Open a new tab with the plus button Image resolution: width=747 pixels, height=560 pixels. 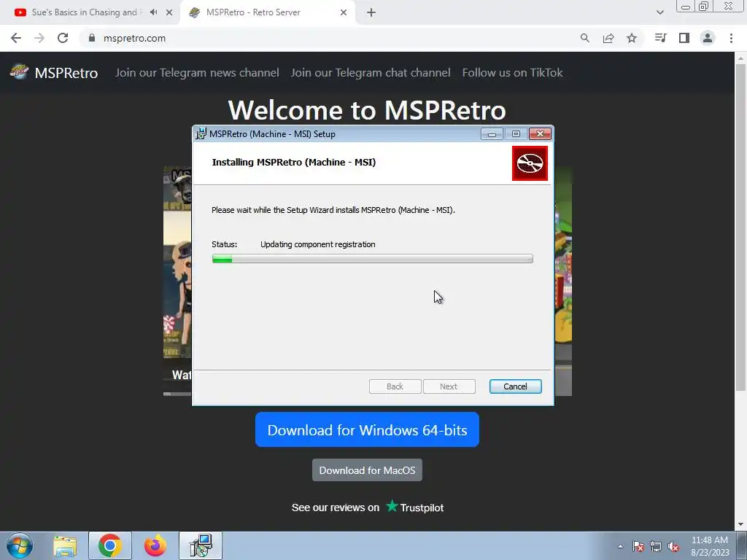point(371,12)
